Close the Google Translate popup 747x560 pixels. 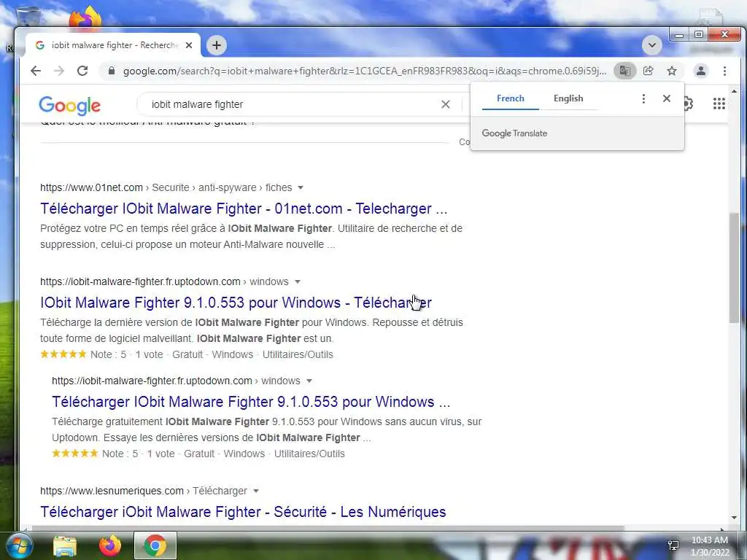coord(667,98)
